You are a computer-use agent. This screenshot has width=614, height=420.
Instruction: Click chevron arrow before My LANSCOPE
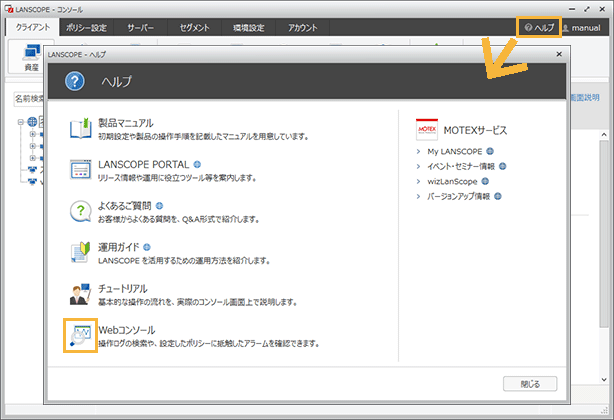pyautogui.click(x=418, y=151)
